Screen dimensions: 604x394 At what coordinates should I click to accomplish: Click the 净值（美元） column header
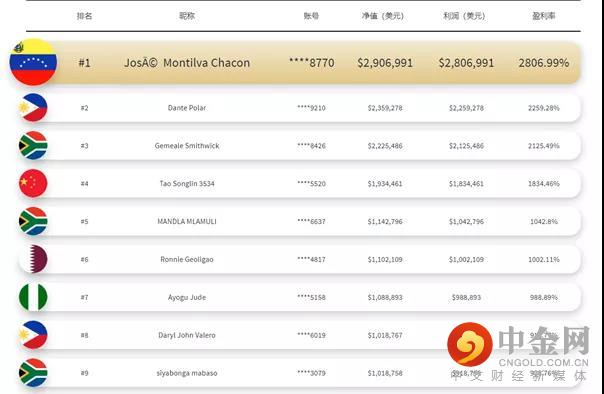click(383, 16)
